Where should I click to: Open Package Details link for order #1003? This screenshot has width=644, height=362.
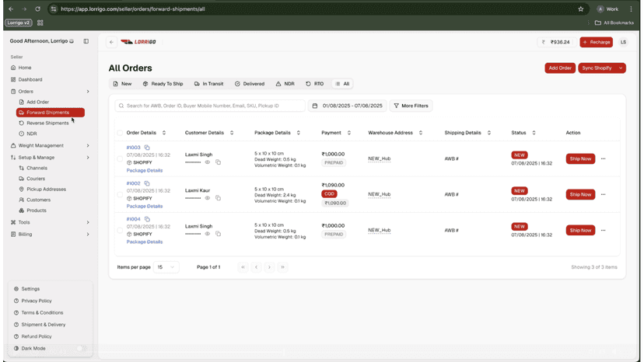click(x=145, y=170)
